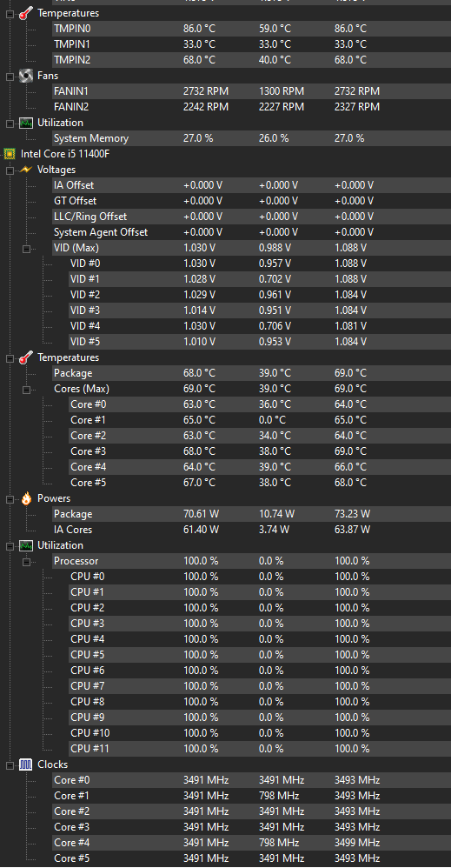The image size is (451, 868).
Task: Collapse the VID (Max) node
Action: (26, 249)
